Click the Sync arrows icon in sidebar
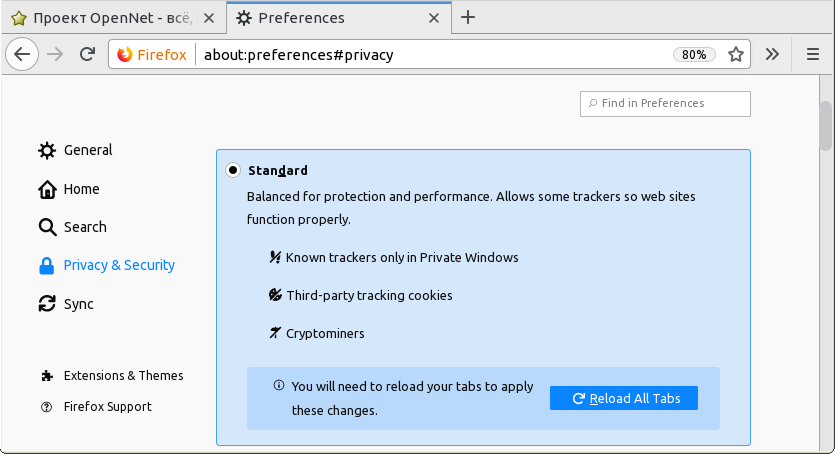 pos(47,304)
